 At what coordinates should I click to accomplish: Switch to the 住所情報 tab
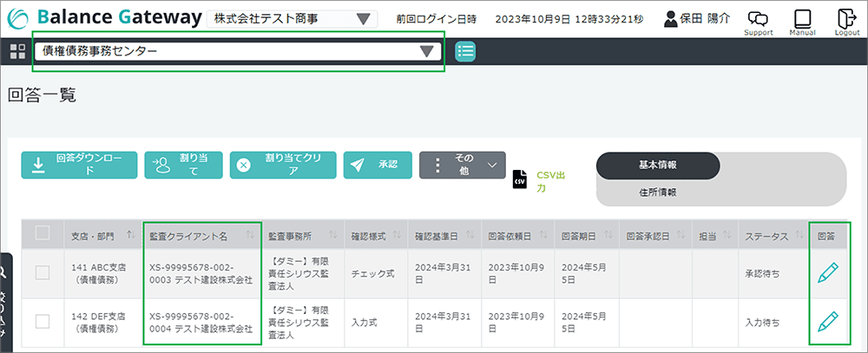658,192
